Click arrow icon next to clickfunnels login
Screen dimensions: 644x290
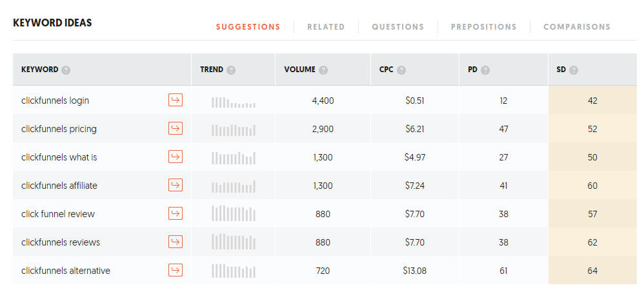[176, 100]
